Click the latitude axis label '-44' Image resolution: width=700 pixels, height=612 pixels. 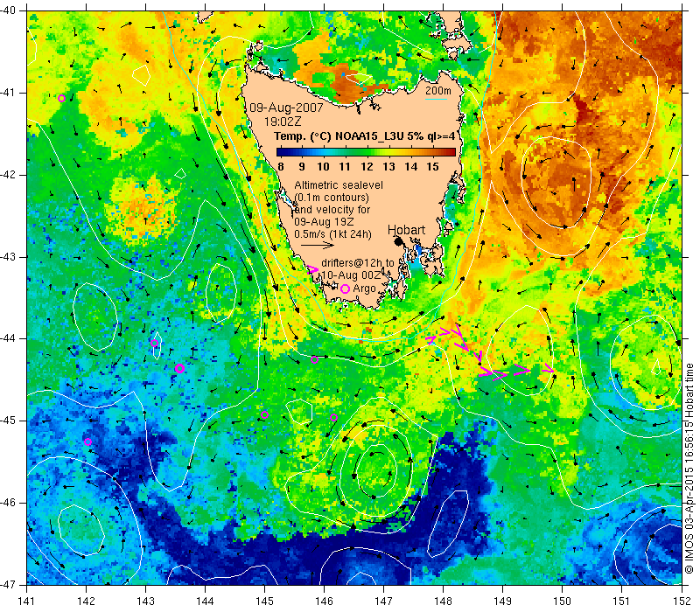click(8, 338)
